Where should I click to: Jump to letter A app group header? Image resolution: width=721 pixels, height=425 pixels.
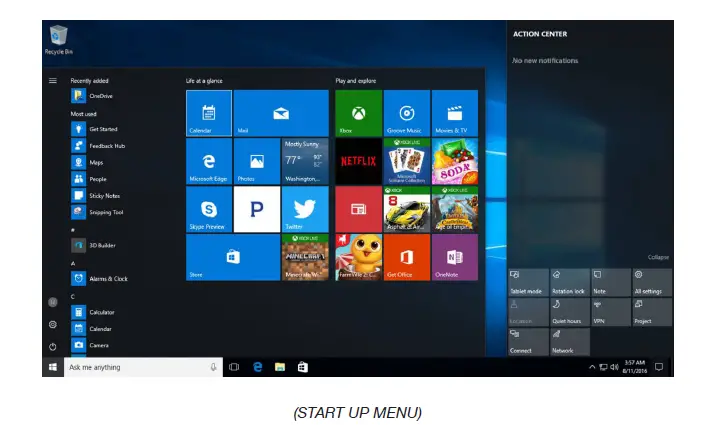click(73, 263)
